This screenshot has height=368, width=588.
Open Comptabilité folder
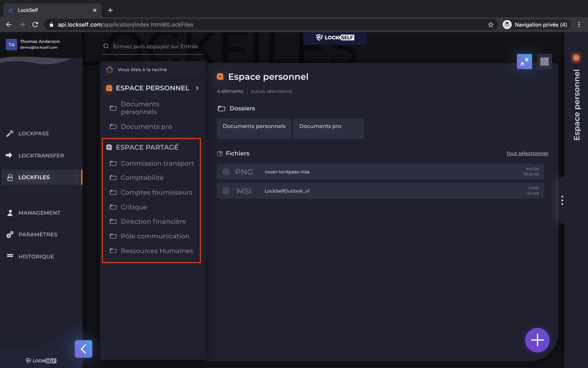[x=142, y=178]
